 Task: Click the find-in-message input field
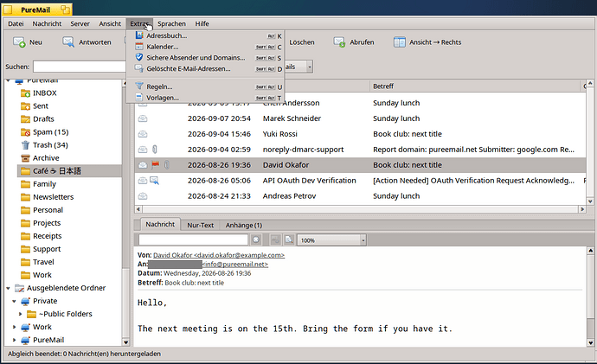point(194,239)
